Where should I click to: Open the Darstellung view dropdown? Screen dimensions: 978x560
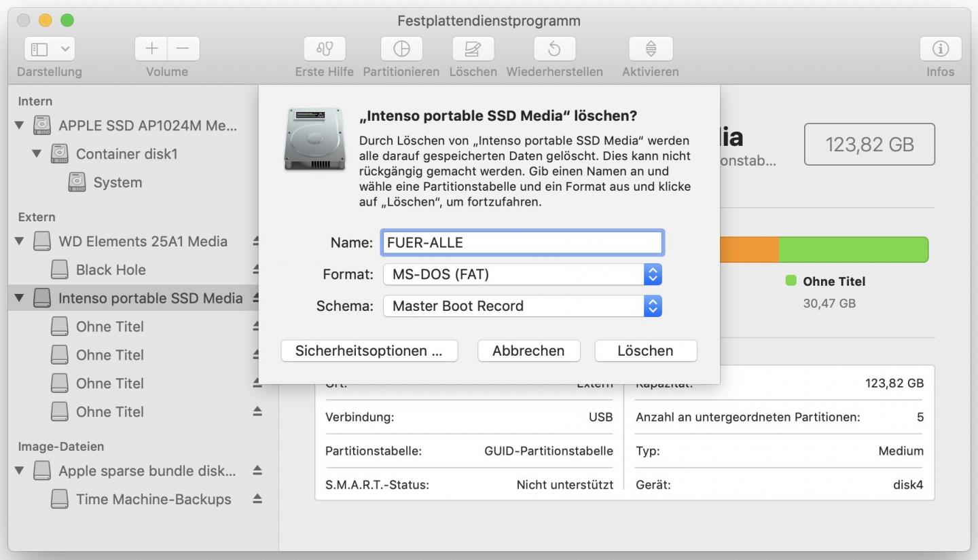coord(49,50)
